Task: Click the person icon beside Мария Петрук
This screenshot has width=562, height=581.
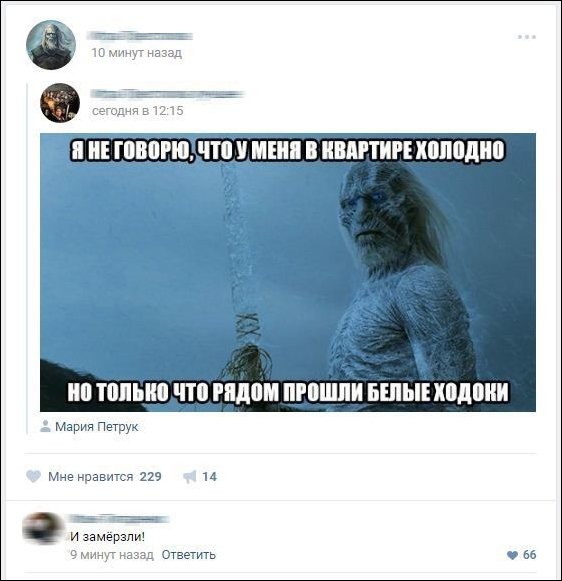Action: [45, 426]
